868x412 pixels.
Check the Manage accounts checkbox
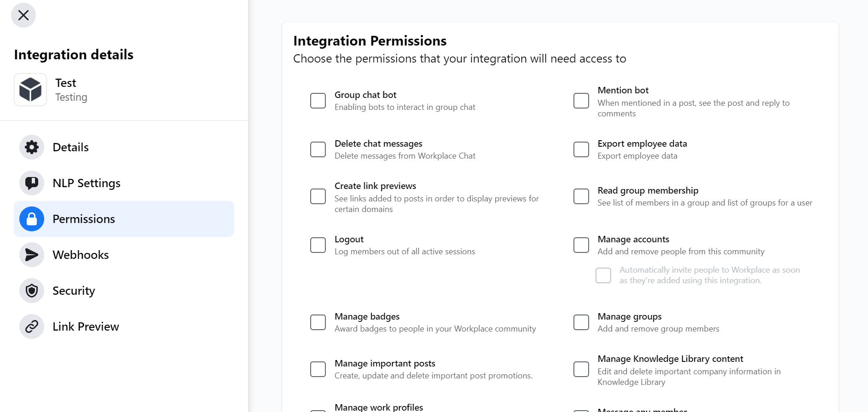tap(581, 245)
